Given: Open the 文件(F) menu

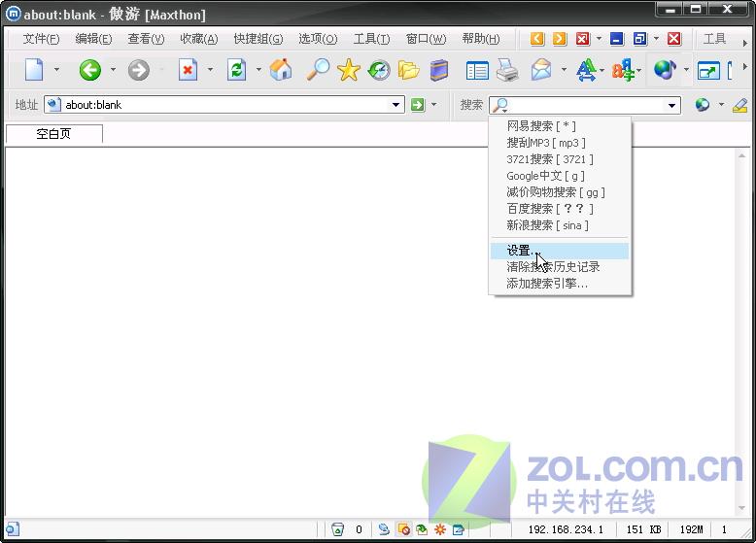Looking at the screenshot, I should (x=41, y=39).
